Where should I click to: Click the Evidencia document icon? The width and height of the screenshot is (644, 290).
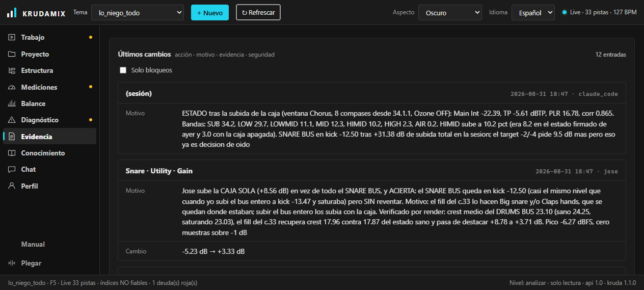pyautogui.click(x=12, y=137)
